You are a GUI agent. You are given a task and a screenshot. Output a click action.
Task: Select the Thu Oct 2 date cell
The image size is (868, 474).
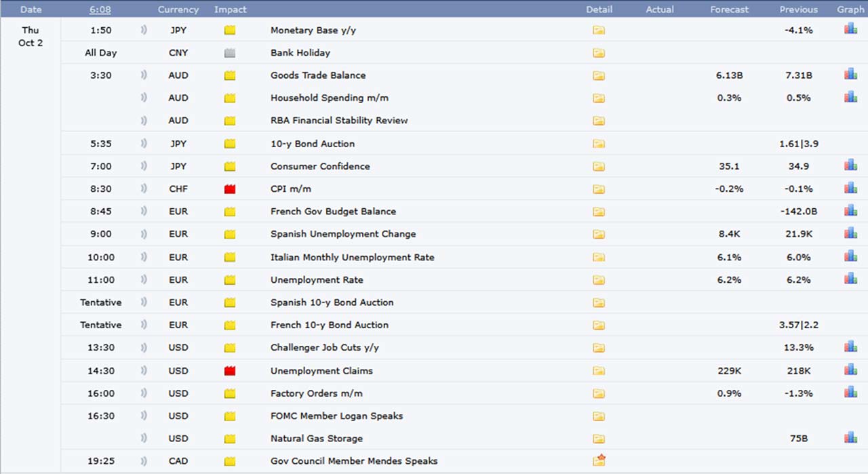[x=31, y=37]
